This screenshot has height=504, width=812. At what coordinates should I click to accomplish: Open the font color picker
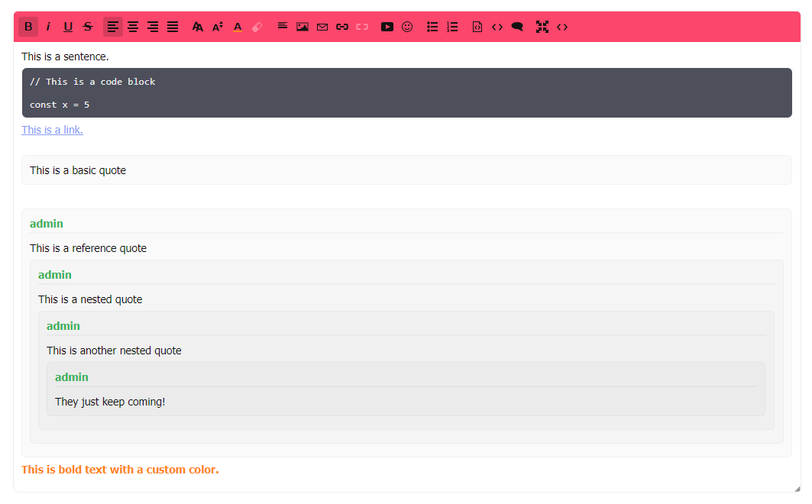[238, 27]
